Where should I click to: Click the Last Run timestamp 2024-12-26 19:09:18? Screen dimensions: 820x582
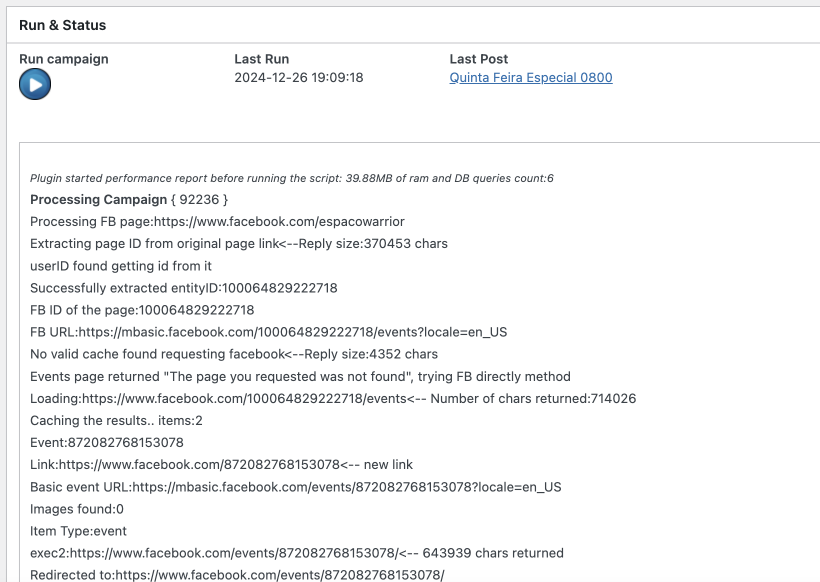click(x=298, y=77)
